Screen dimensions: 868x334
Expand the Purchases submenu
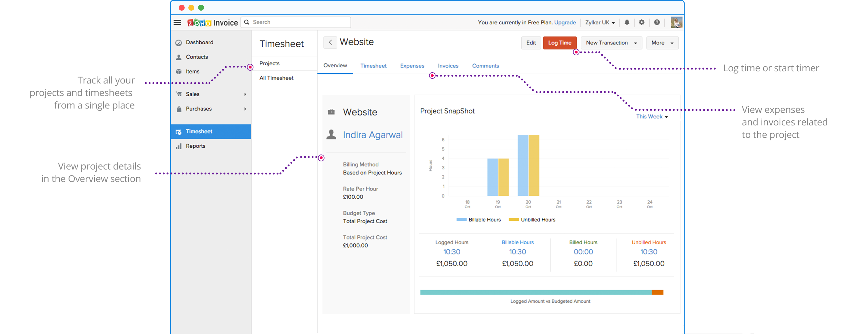245,109
